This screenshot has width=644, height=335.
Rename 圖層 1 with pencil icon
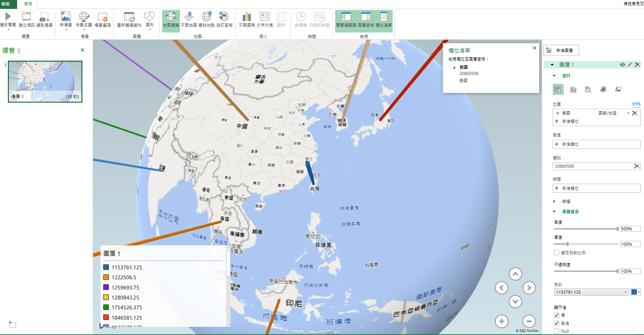(x=630, y=65)
